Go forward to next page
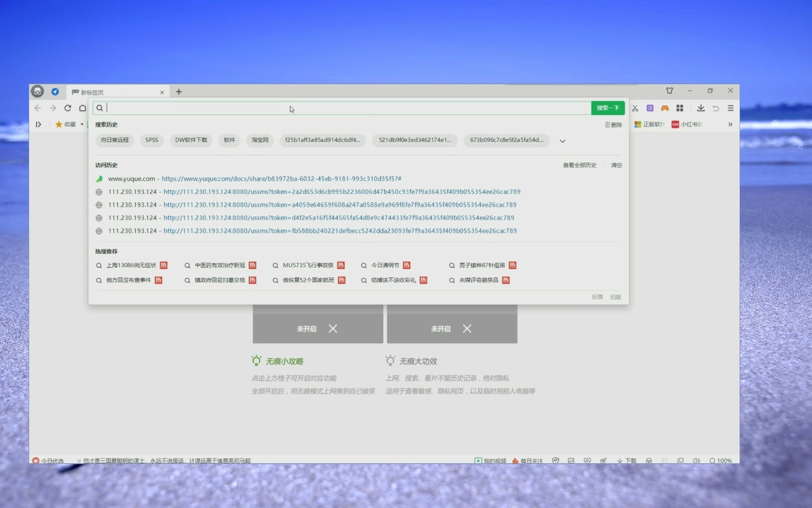Viewport: 812px width, 508px height. point(53,108)
